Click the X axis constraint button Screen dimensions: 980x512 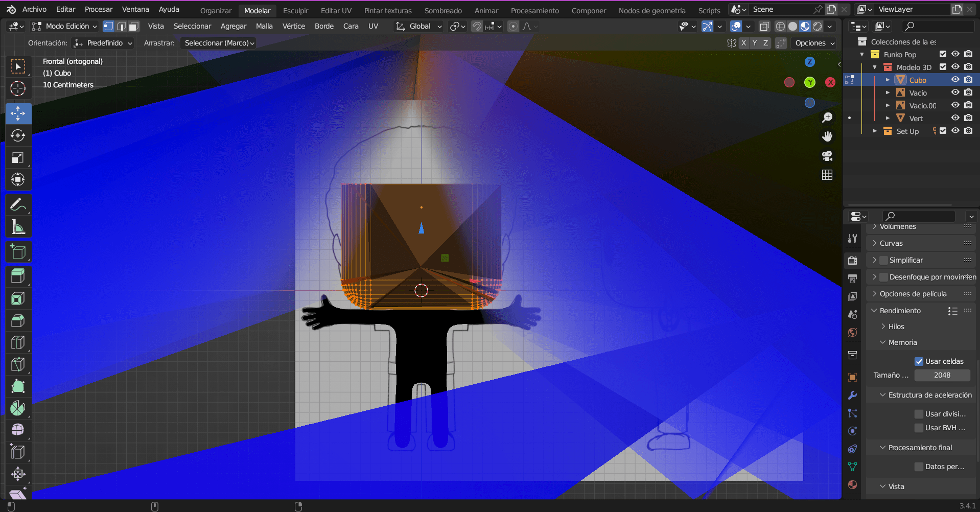tap(744, 43)
